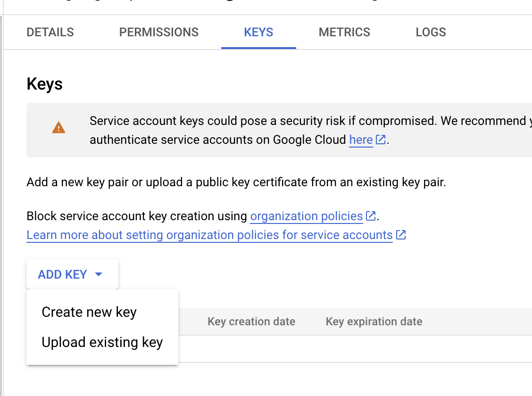Click the organization policies learn more link
Image resolution: width=532 pixels, height=396 pixels.
tap(209, 235)
